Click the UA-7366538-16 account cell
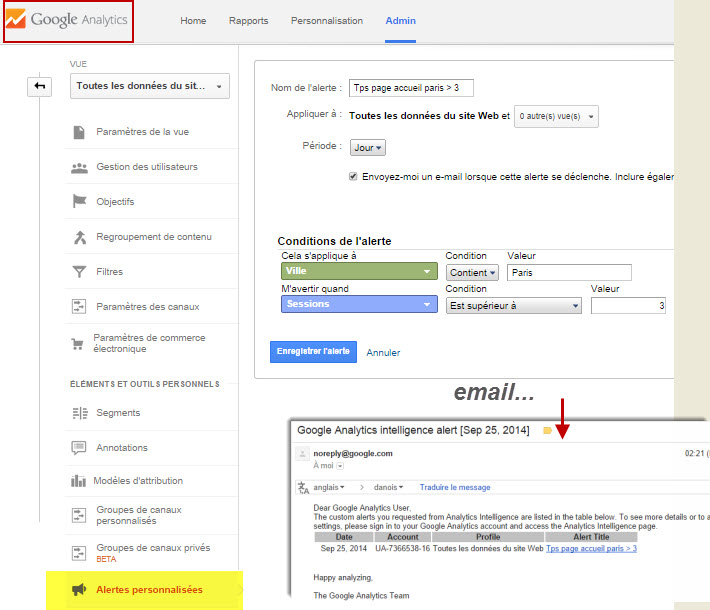710x610 pixels. 403,548
